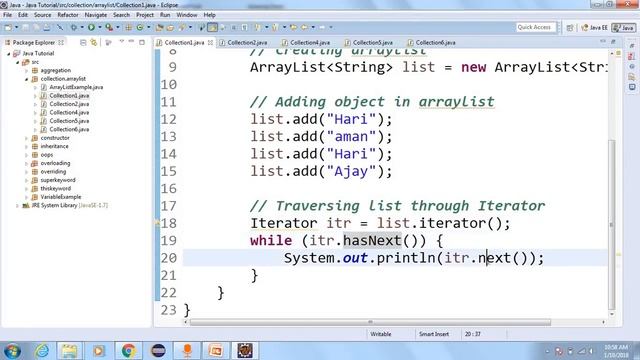
Task: Open Package Explorer View Menu arrow
Action: click(122, 42)
